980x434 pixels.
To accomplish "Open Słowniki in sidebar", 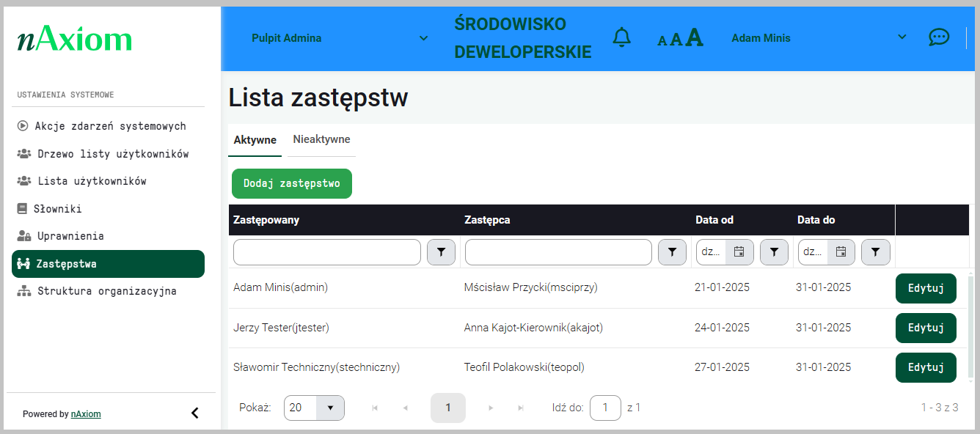I will [109, 209].
